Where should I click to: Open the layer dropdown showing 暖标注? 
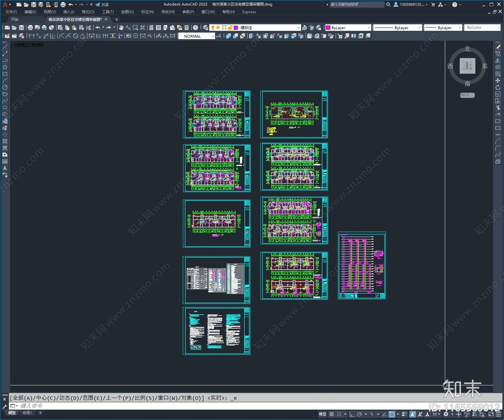[268, 28]
